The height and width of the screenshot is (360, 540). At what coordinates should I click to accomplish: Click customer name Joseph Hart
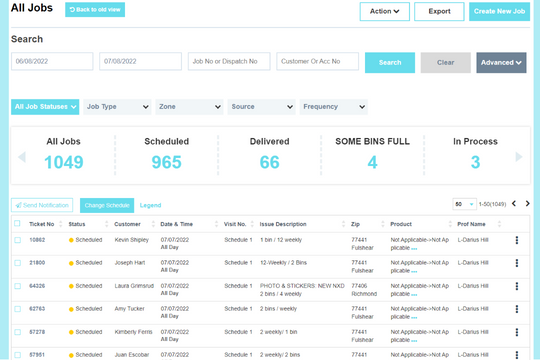[x=130, y=263]
